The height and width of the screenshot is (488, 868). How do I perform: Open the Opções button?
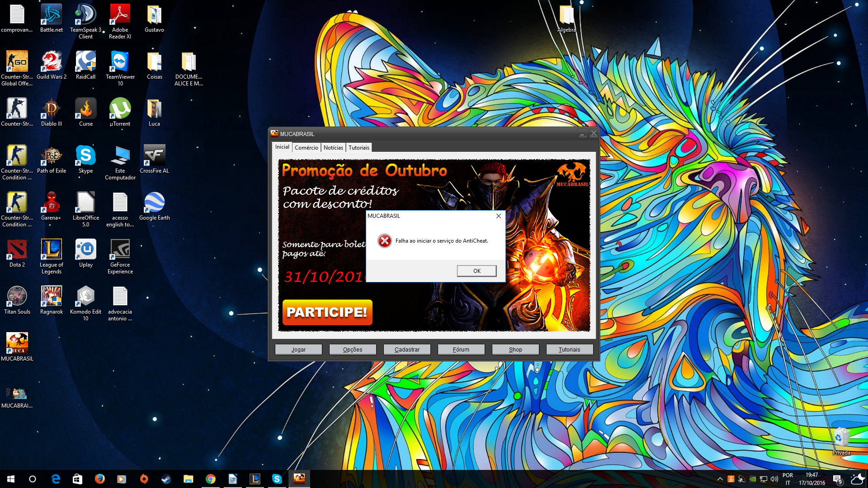tap(352, 349)
